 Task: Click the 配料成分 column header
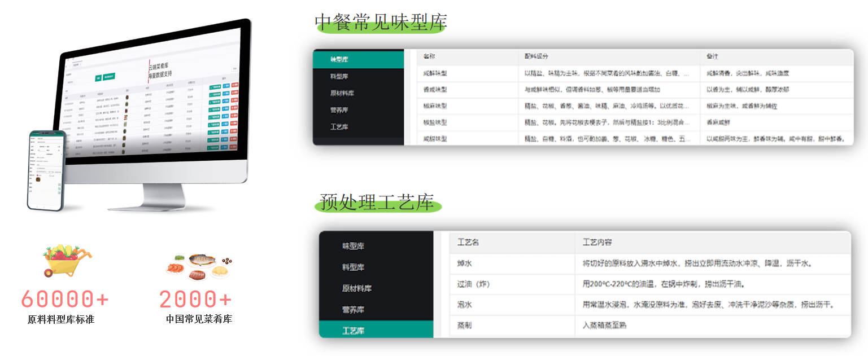click(x=536, y=56)
